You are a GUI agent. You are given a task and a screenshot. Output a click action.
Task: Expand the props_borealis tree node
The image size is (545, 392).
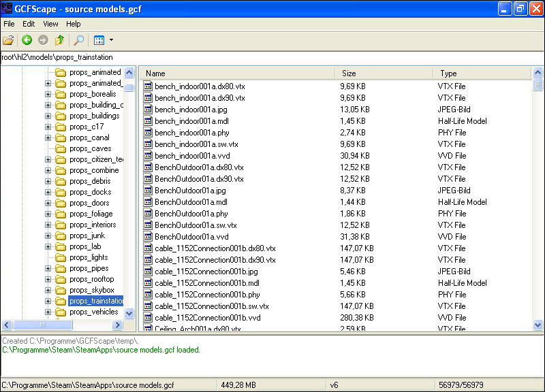coord(48,94)
